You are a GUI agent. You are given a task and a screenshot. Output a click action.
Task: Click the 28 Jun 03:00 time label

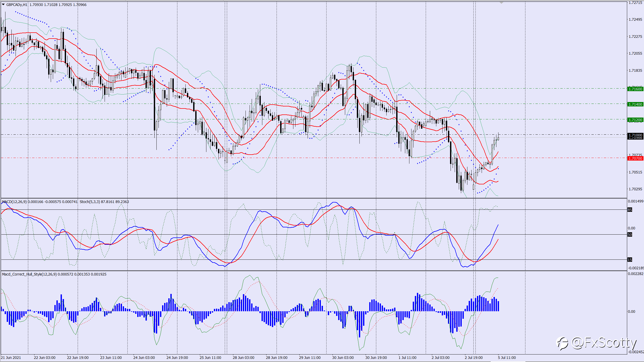click(x=243, y=358)
